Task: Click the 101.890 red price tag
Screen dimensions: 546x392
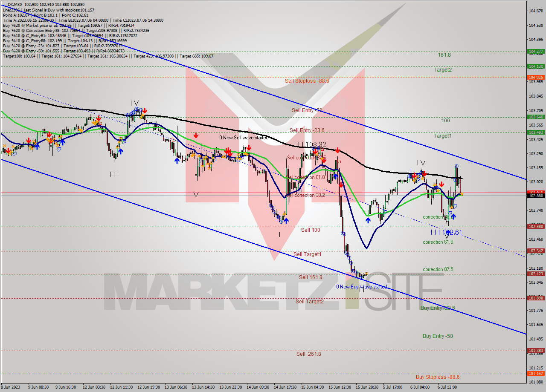Action: point(536,298)
